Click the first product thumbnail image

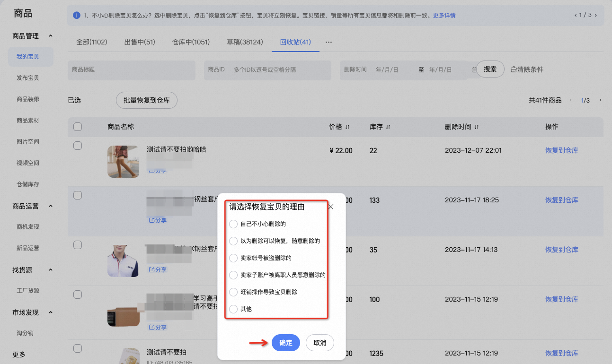[123, 161]
